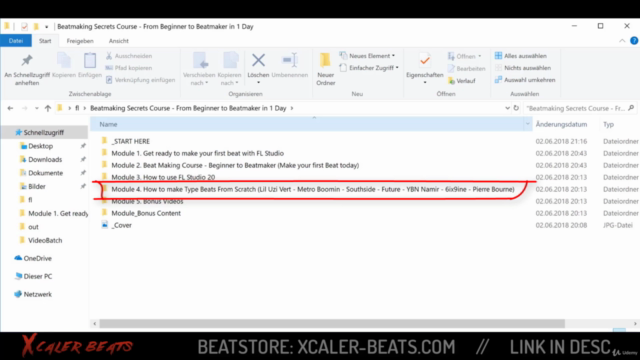The height and width of the screenshot is (360, 640).
Task: Open Einfacher Zugriff dropdown
Action: tap(369, 68)
